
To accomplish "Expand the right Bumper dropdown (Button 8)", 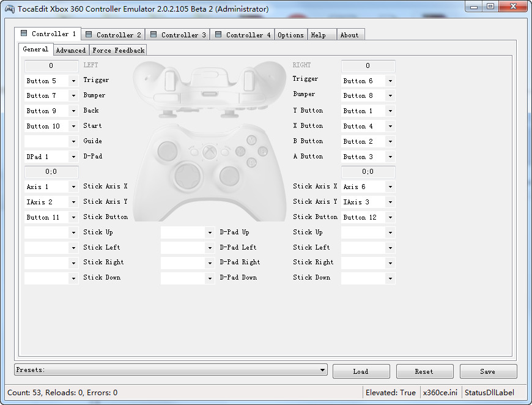I will (x=391, y=95).
